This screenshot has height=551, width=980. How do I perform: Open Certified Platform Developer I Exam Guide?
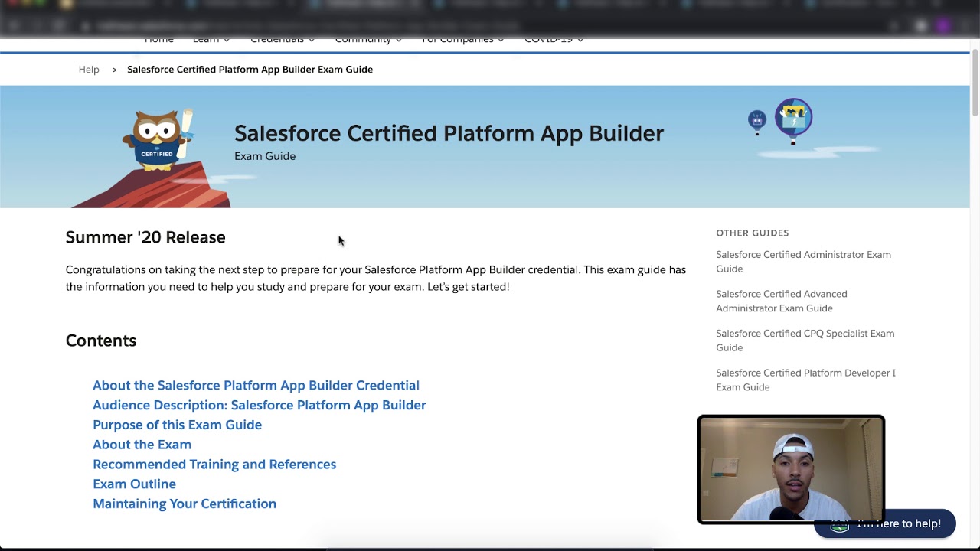(805, 380)
